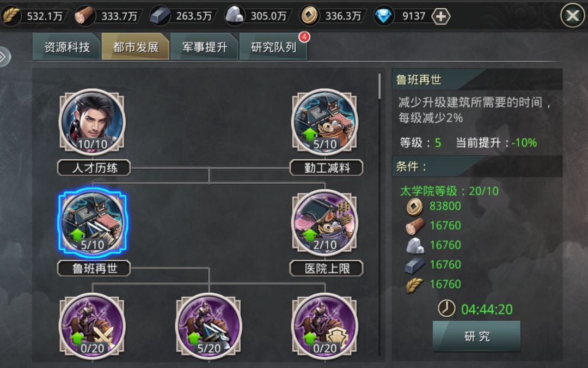Click the 研究 research button
This screenshot has height=368, width=588.
[x=476, y=336]
